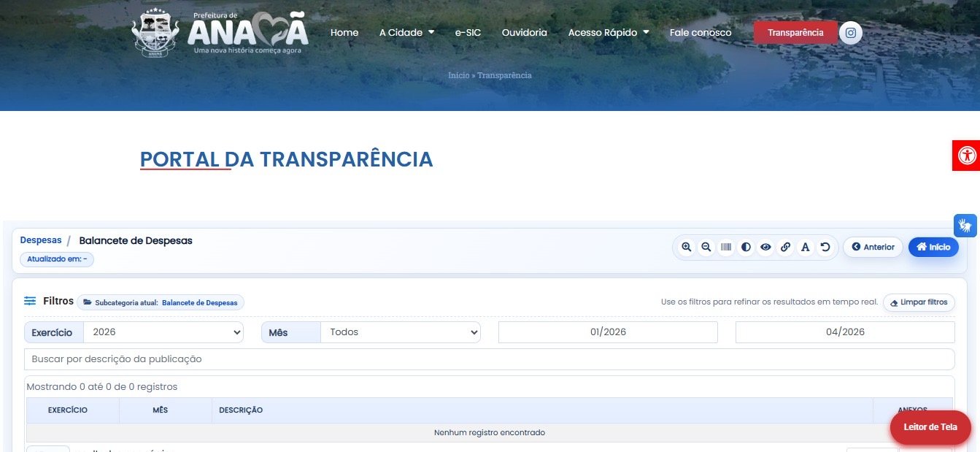The width and height of the screenshot is (980, 452).
Task: Open the Ouvidoria menu item
Action: click(x=524, y=33)
